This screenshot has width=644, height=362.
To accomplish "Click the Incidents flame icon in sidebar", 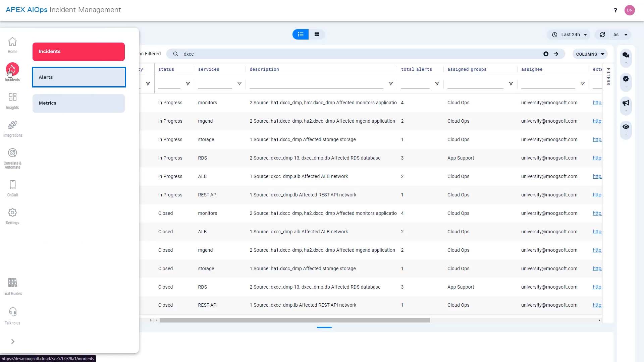I will [x=12, y=69].
